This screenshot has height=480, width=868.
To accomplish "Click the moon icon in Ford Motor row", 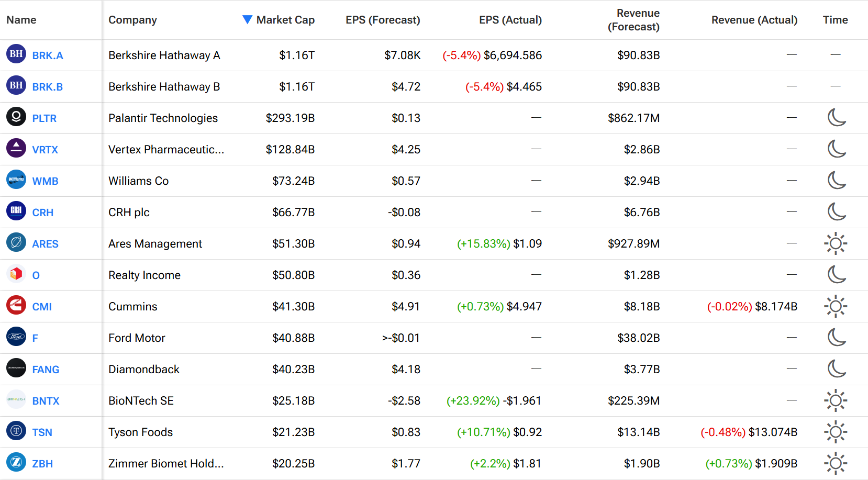I will [836, 337].
